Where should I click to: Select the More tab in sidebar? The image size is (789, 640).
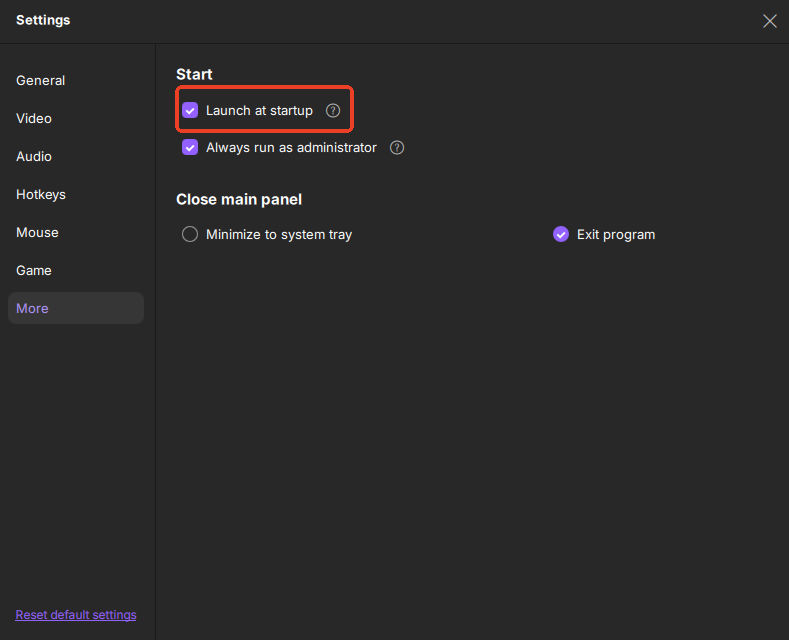click(33, 309)
